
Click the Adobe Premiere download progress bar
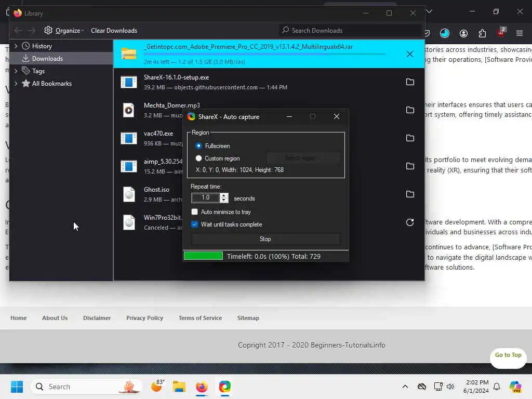[264, 54]
